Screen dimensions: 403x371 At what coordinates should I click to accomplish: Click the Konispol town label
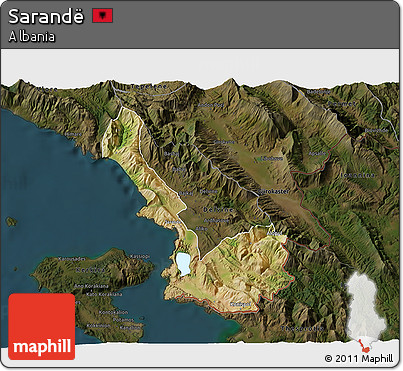tap(240, 304)
